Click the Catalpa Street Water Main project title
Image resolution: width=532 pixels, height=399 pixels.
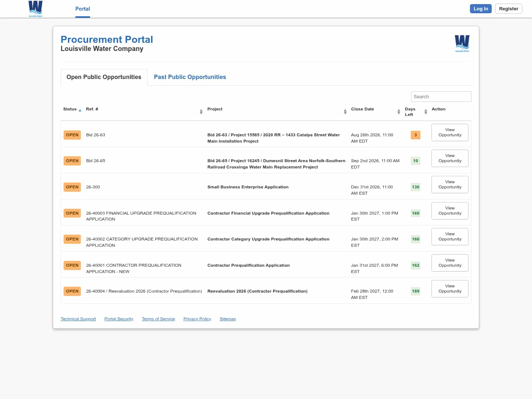click(274, 138)
